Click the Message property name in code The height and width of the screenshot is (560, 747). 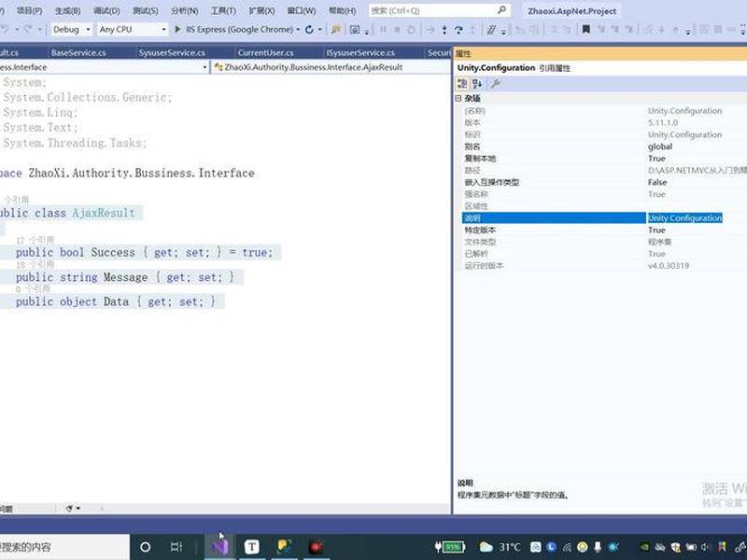pos(126,277)
